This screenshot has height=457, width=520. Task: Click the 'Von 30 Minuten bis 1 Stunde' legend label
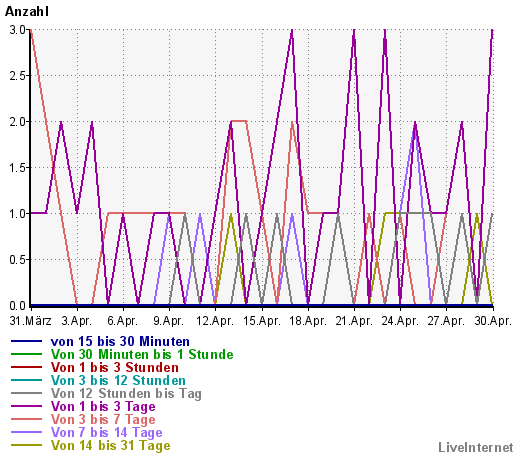tap(142, 354)
